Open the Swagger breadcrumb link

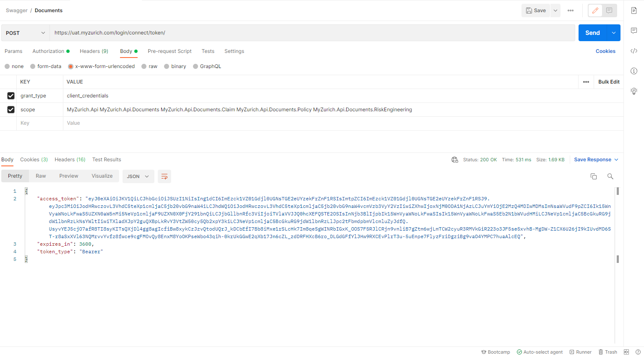click(x=17, y=10)
